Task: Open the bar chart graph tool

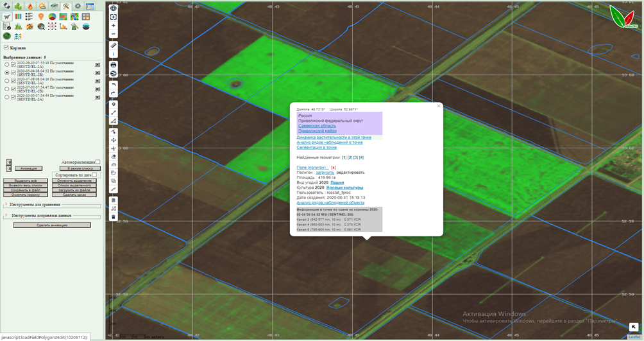Action: point(64,27)
